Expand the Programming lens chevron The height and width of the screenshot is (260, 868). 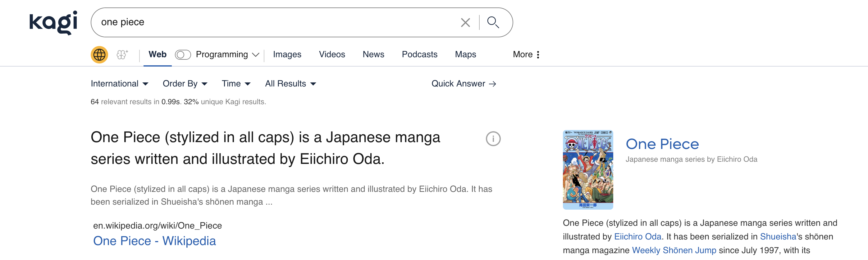[256, 55]
